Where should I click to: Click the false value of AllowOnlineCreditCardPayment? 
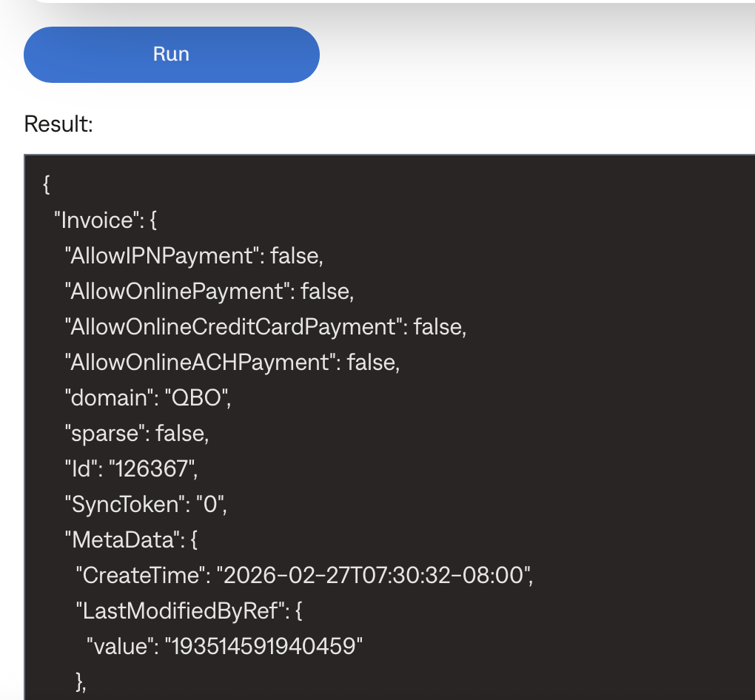click(x=438, y=327)
